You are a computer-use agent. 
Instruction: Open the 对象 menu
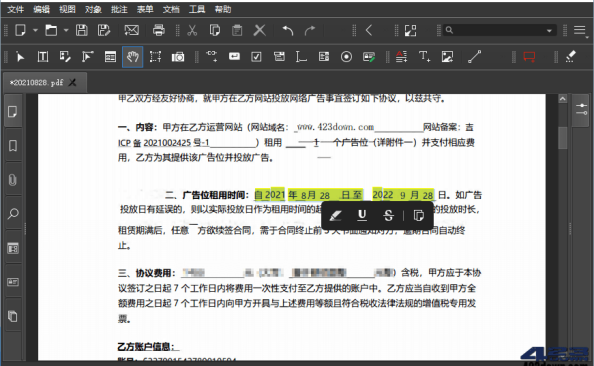(93, 9)
